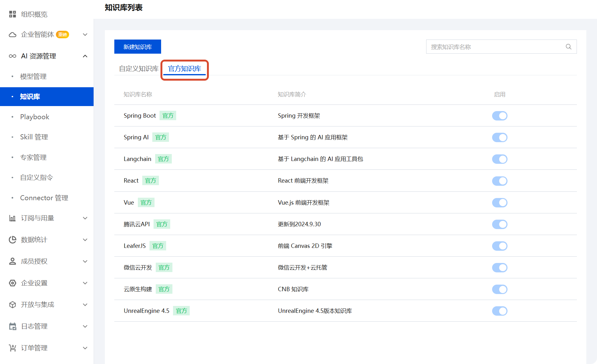Click the 订单管理 shopping cart icon
This screenshot has width=597, height=364.
13,348
